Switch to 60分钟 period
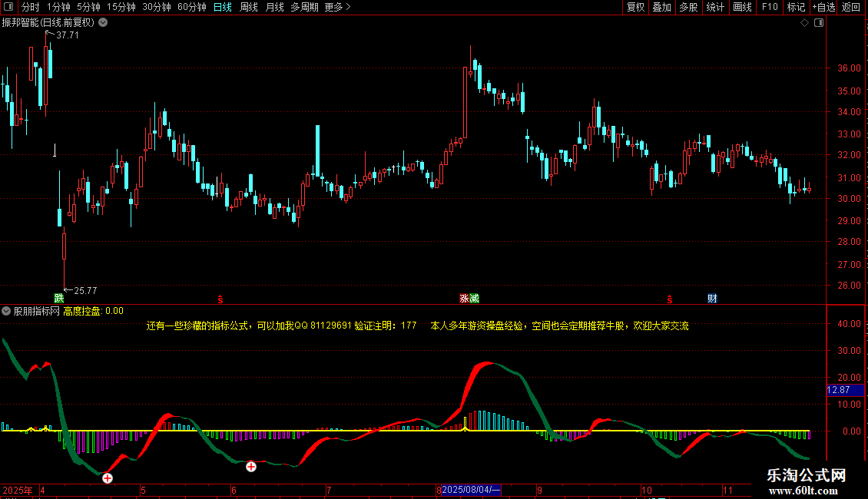 pyautogui.click(x=191, y=7)
